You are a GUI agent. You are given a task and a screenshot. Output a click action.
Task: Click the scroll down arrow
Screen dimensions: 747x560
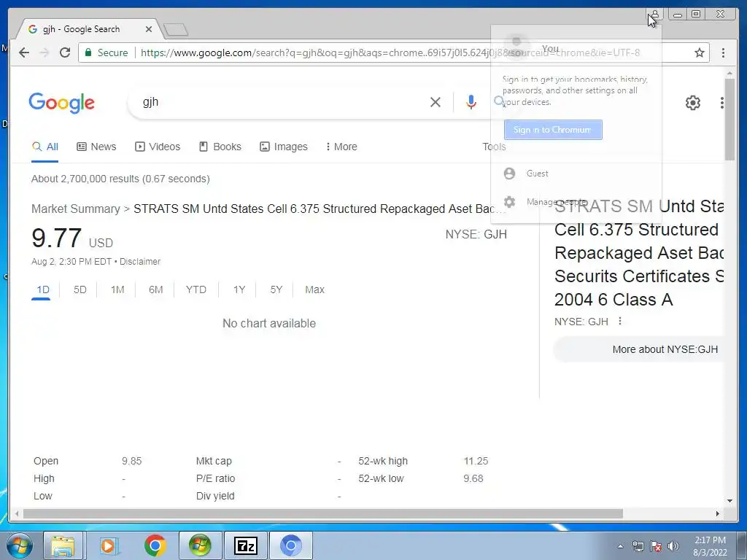(729, 501)
